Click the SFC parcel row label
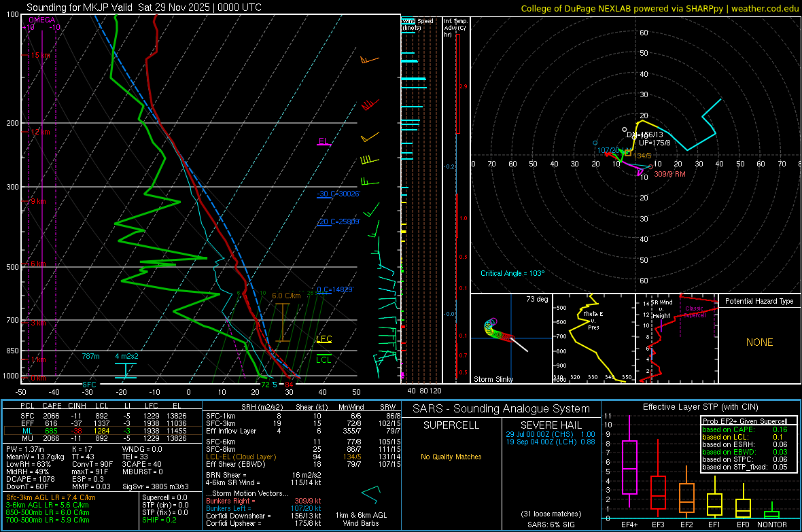Screen dimensions: 802x532 pyautogui.click(x=27, y=416)
